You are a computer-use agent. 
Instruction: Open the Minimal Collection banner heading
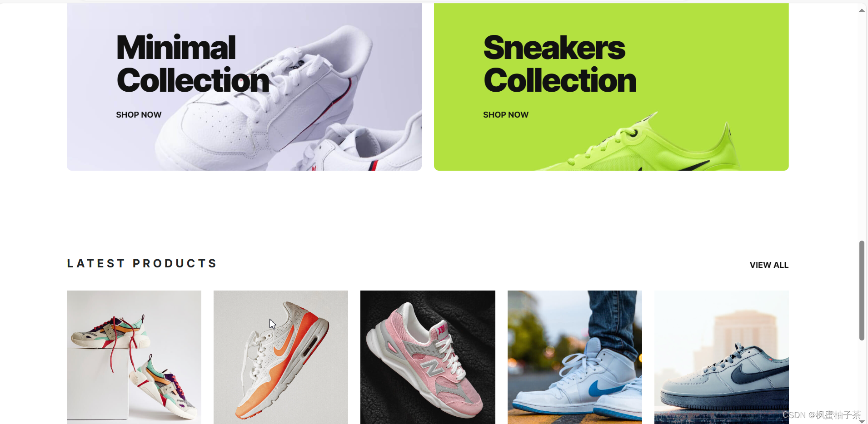pos(193,64)
